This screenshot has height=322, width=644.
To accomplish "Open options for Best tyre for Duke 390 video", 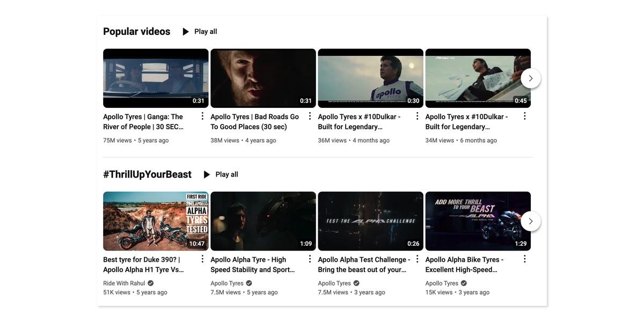I will point(202,259).
